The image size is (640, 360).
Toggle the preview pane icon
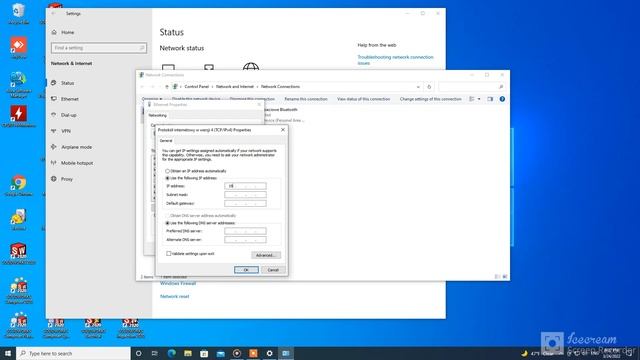[490, 99]
